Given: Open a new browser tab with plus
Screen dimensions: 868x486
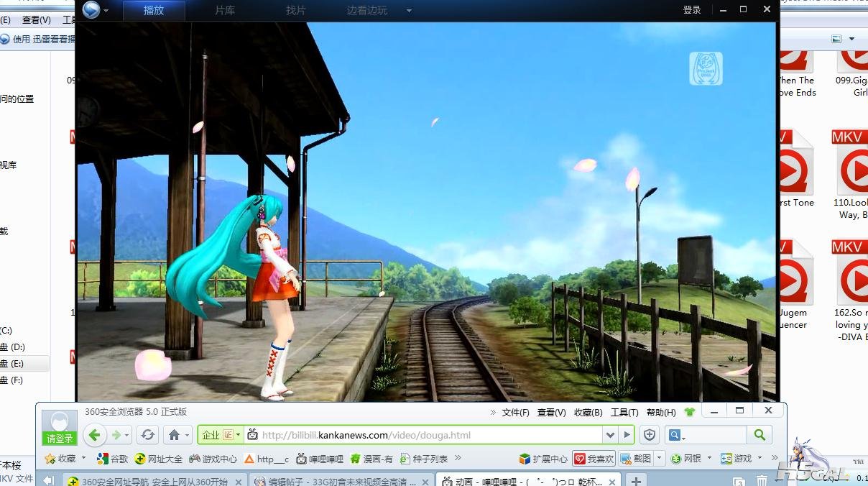Looking at the screenshot, I should (x=636, y=480).
